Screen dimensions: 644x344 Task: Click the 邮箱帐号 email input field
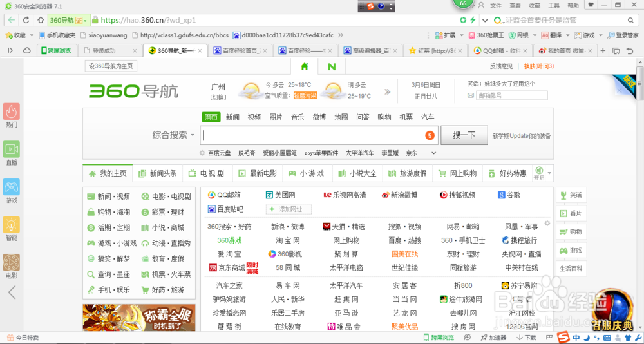point(512,95)
